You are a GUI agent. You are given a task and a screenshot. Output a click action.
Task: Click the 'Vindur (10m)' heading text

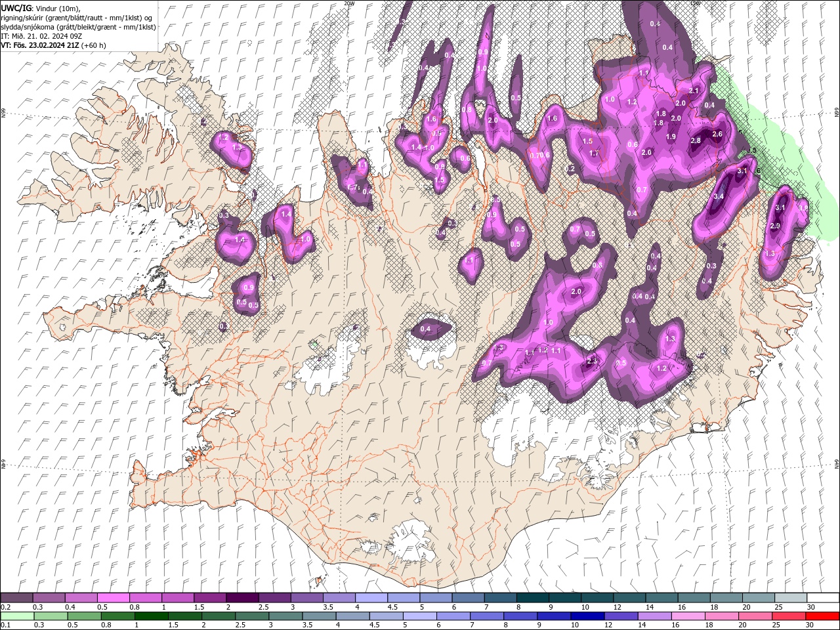pos(58,8)
